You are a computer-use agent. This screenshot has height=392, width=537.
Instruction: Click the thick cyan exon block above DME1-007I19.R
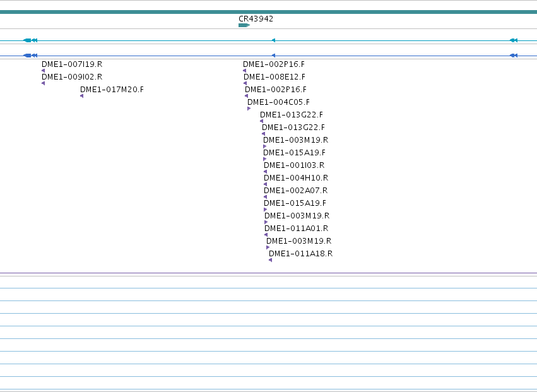point(27,40)
